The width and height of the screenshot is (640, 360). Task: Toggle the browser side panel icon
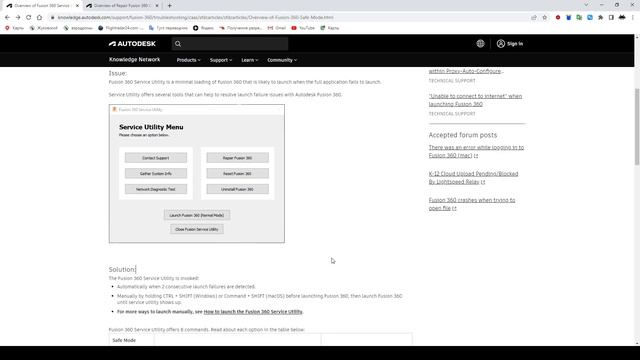(611, 18)
